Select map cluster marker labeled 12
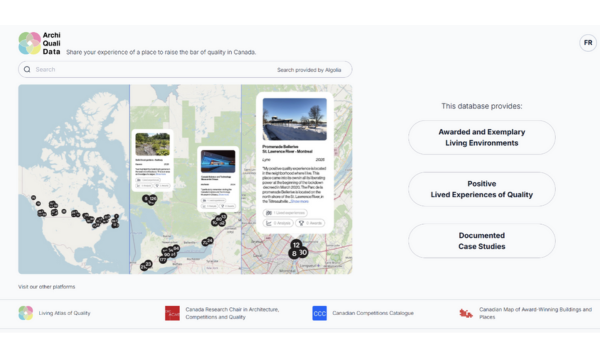The height and width of the screenshot is (360, 600). pyautogui.click(x=296, y=245)
